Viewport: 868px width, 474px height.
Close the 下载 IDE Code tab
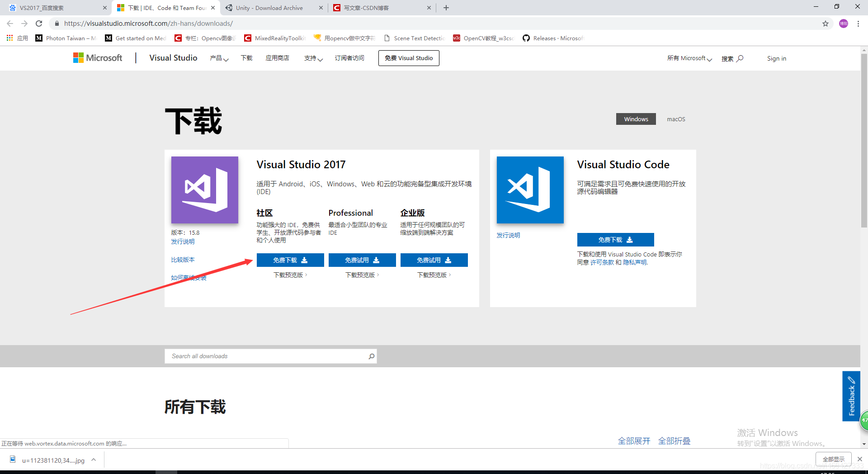coord(213,8)
